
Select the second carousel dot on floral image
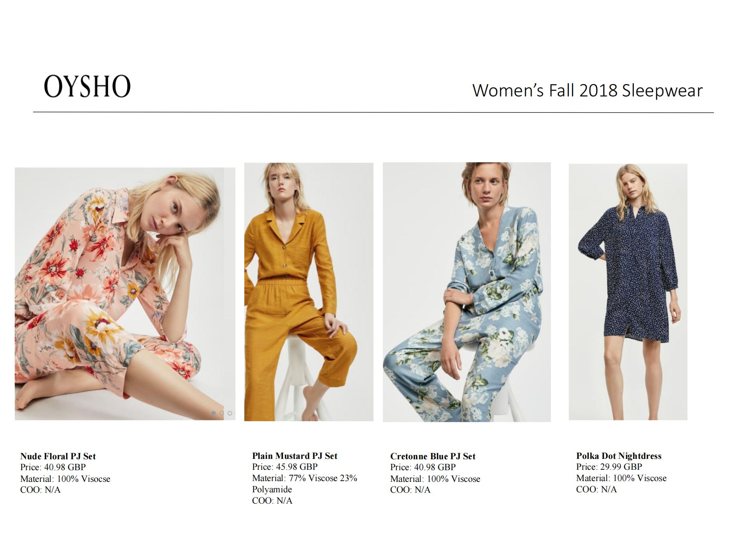pos(222,413)
